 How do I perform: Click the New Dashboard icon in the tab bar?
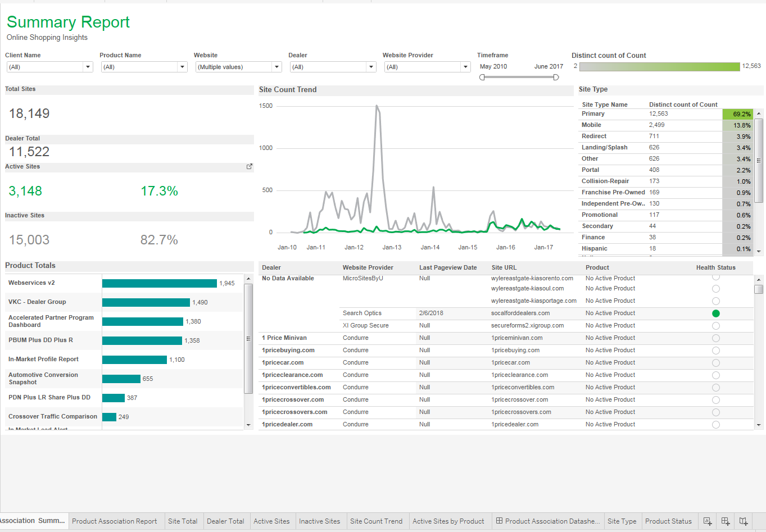tap(726, 521)
